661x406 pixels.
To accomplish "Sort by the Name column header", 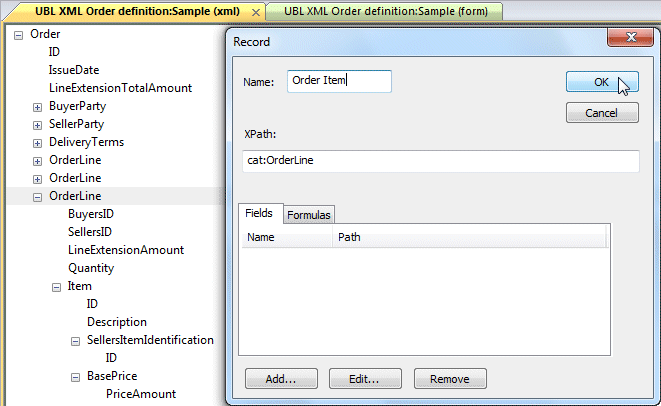I will (x=287, y=237).
